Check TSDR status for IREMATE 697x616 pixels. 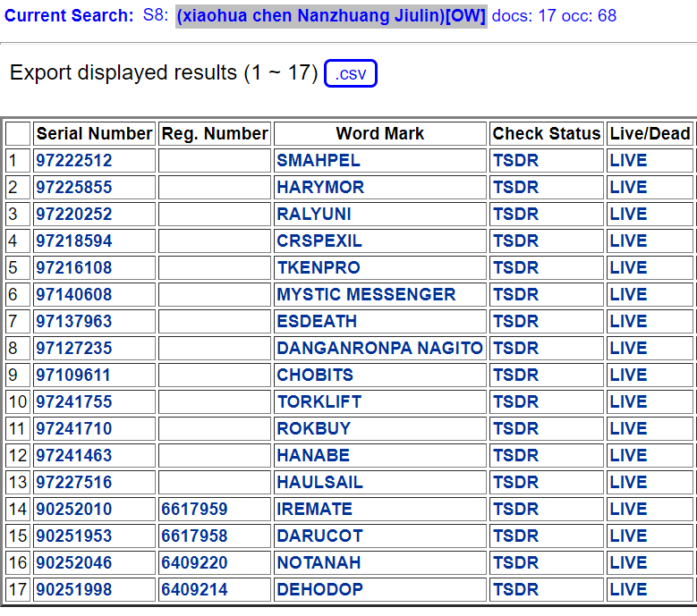tap(515, 509)
